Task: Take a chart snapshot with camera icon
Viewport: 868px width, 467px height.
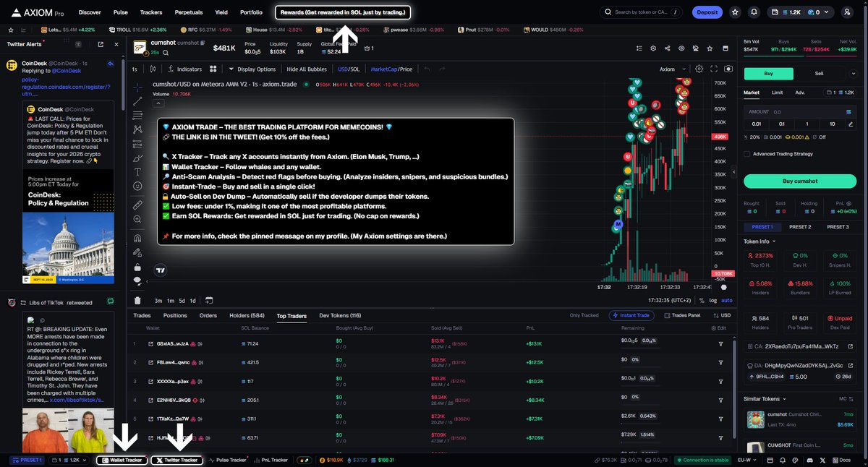Action: click(728, 69)
